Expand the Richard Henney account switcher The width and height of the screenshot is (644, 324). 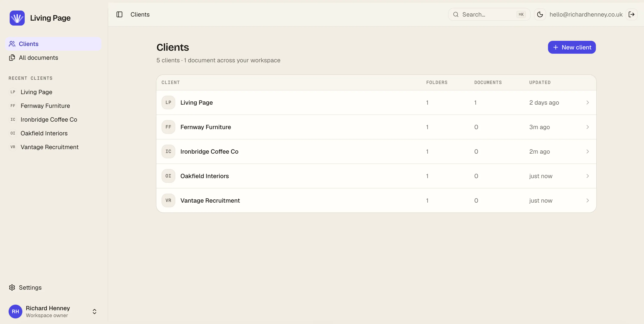[95, 312]
